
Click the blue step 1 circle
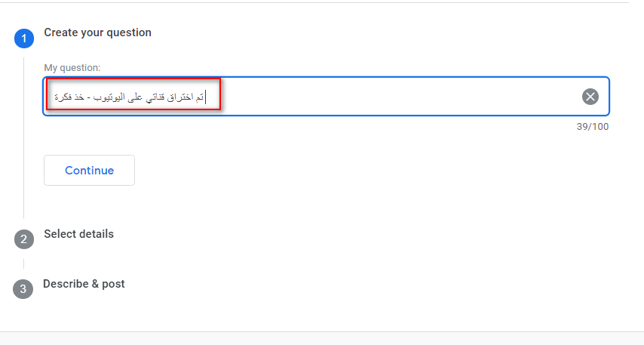tap(24, 39)
